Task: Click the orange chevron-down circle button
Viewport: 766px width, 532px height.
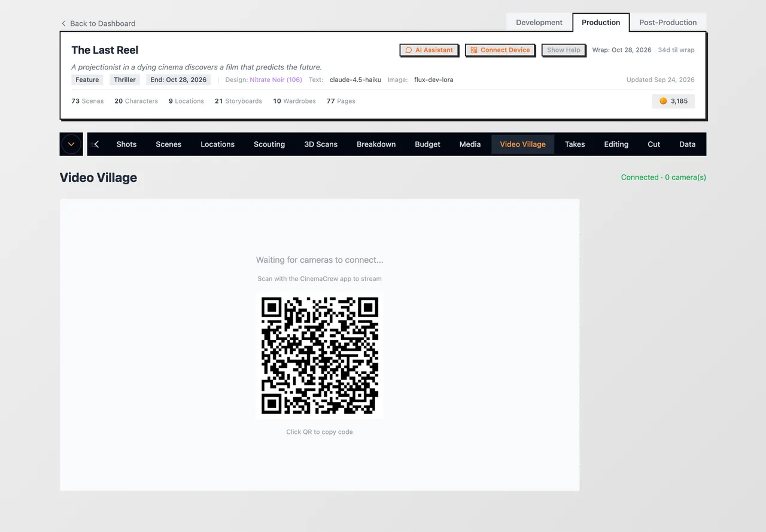Action: (x=71, y=144)
